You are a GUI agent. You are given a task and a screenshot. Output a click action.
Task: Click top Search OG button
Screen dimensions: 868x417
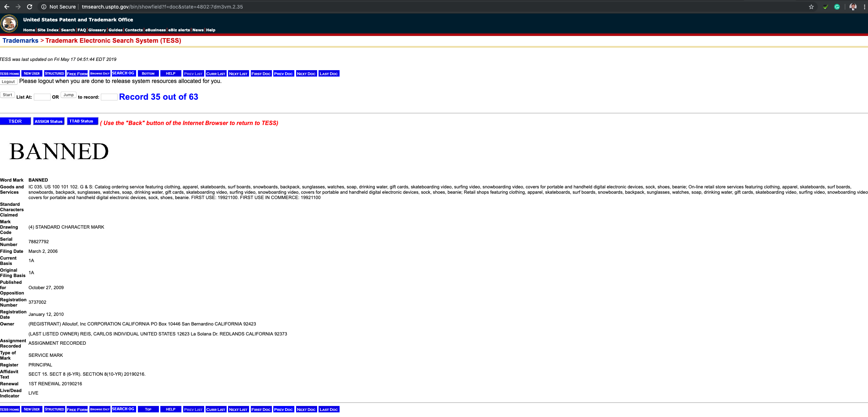tap(124, 73)
